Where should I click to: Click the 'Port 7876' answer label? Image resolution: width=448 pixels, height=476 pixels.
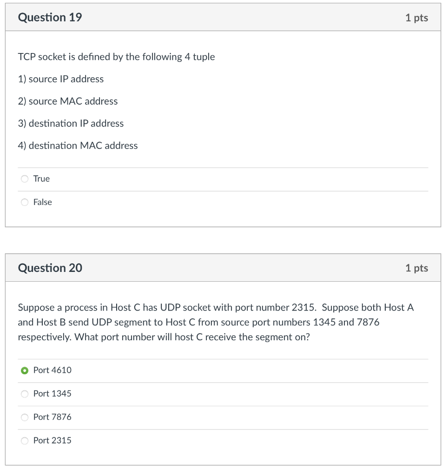click(52, 417)
